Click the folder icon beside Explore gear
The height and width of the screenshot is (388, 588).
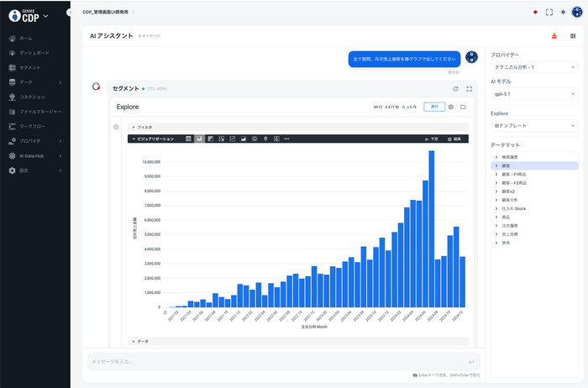[x=463, y=107]
